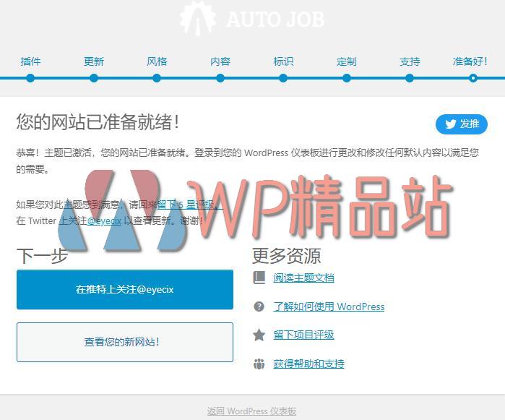Click the progress dot under 更新
This screenshot has height=420, width=505.
94,78
